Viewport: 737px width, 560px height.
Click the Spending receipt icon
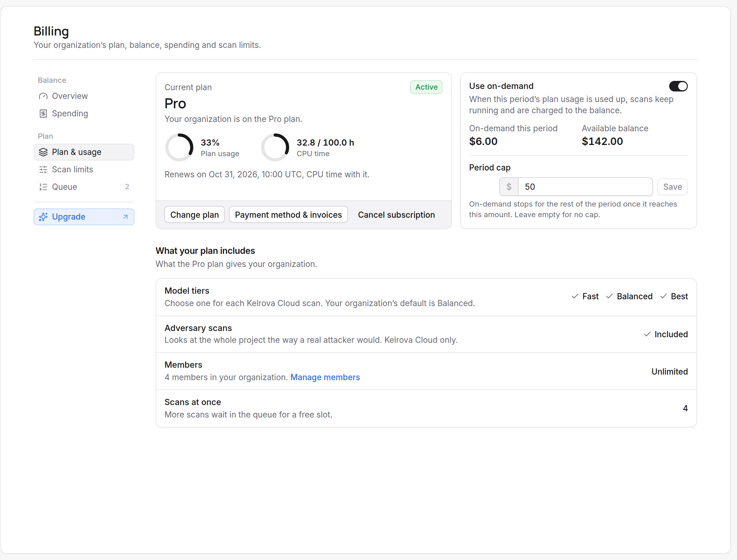[43, 114]
